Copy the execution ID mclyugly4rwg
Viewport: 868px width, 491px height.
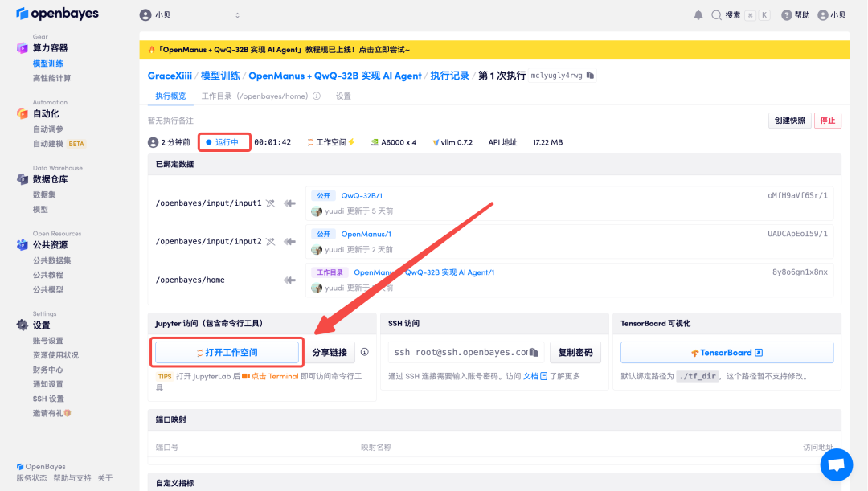point(590,76)
